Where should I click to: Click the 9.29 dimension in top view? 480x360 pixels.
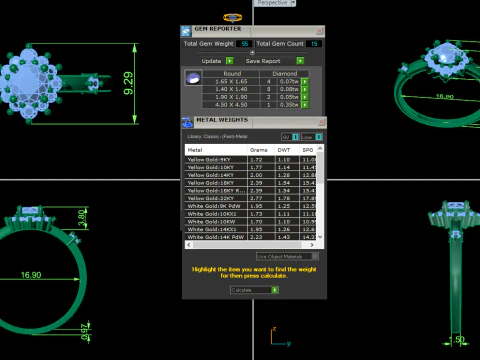point(128,83)
